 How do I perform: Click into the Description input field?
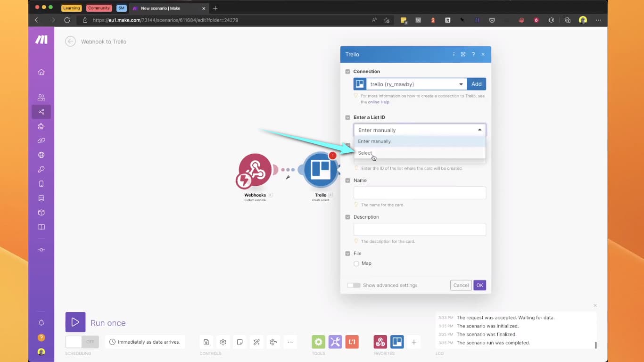pos(420,230)
